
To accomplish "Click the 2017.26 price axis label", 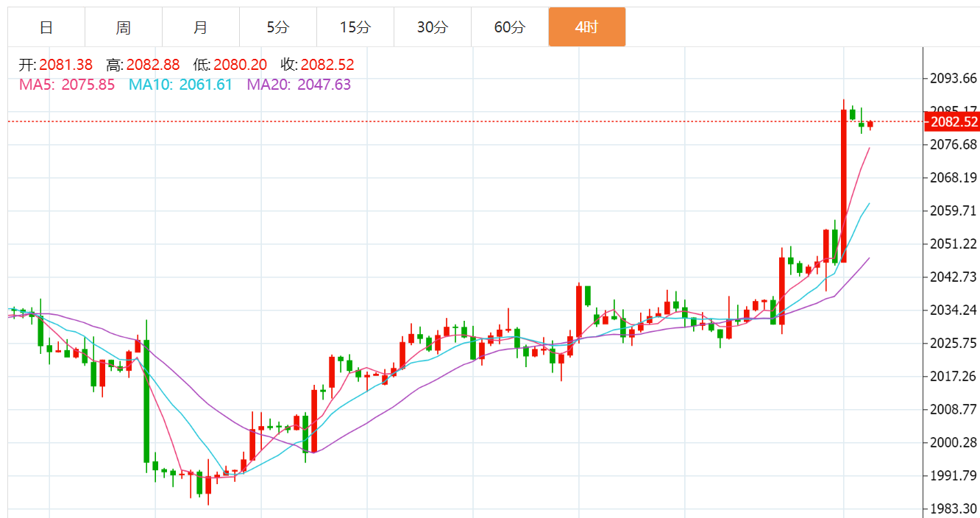I will [954, 376].
